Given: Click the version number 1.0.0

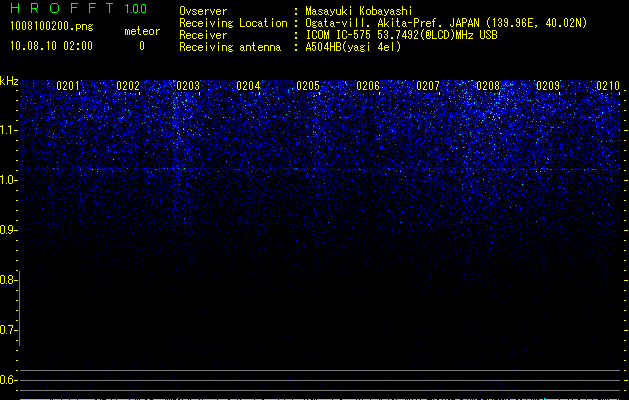Looking at the screenshot, I should 136,9.
